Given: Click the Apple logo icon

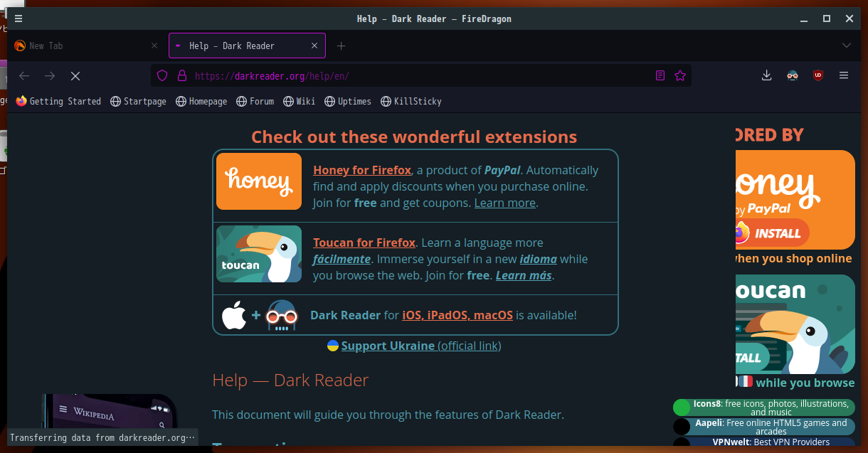Looking at the screenshot, I should tap(234, 315).
